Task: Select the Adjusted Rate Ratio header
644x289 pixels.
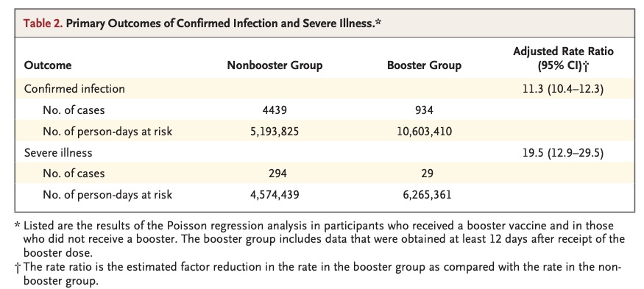Action: coord(563,58)
